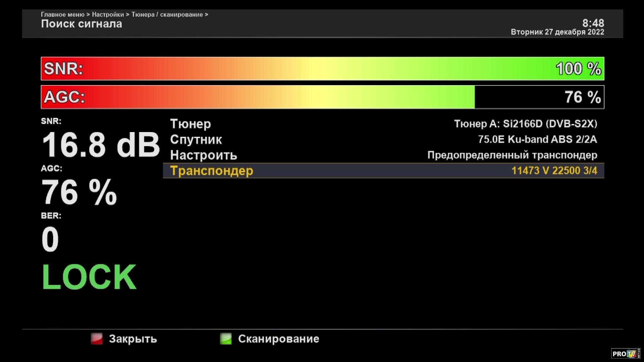Viewport: 644px width, 362px height.
Task: Click the green LOCK status indicator
Action: [x=89, y=277]
